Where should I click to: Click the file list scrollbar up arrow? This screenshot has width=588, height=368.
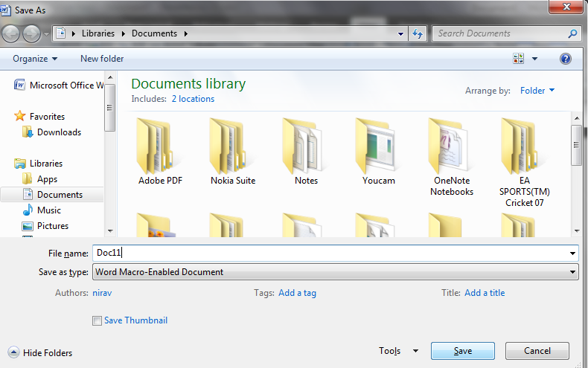point(577,118)
